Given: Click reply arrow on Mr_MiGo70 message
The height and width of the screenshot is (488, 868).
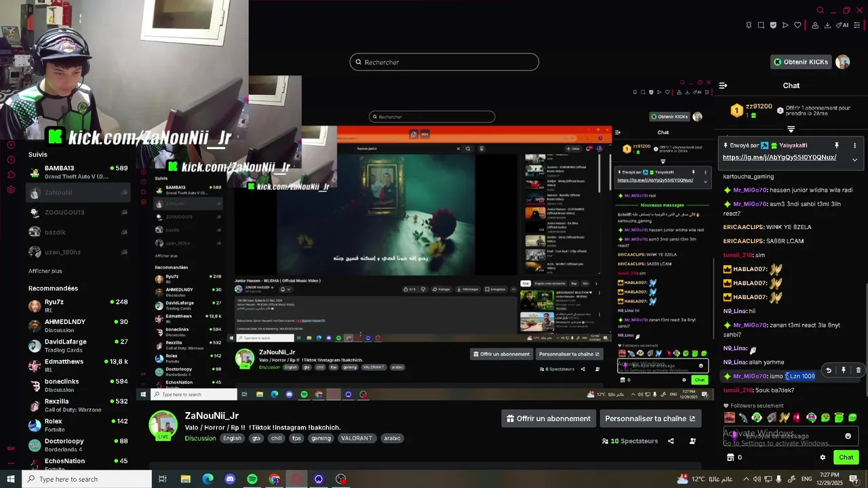Looking at the screenshot, I should [x=829, y=370].
